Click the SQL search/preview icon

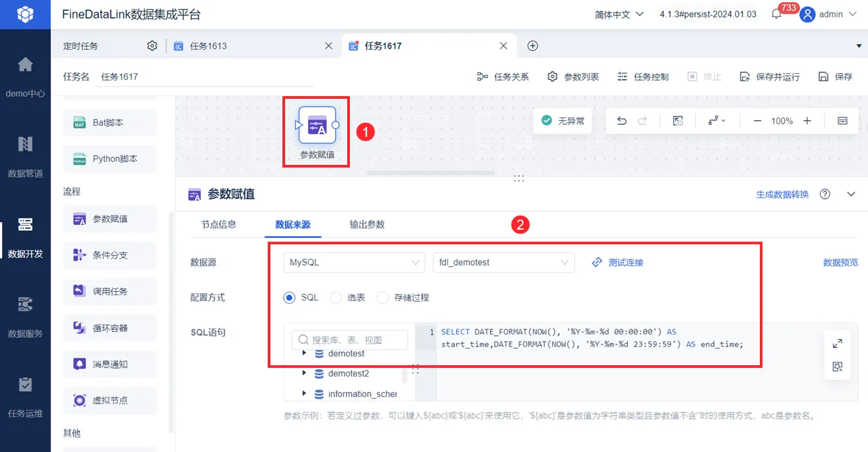[837, 367]
